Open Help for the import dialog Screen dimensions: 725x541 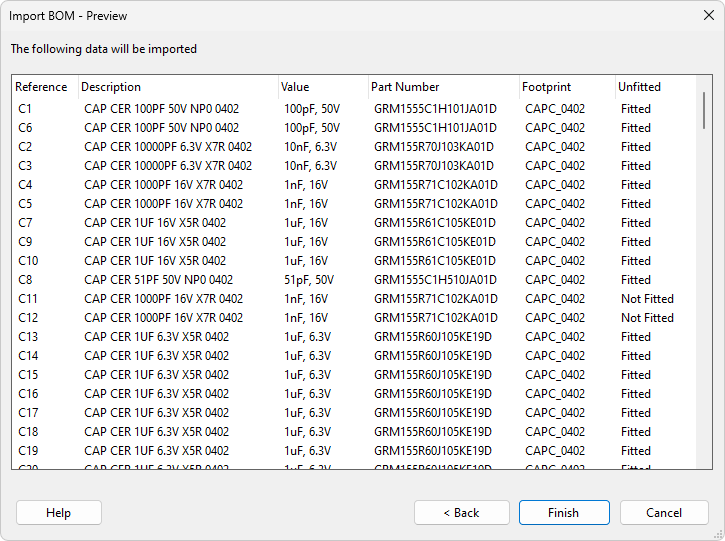pos(59,513)
